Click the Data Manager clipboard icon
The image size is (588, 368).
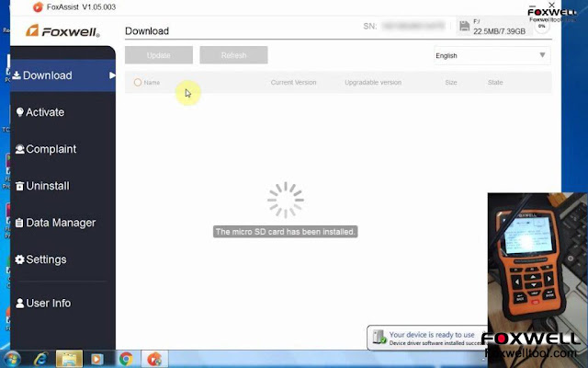pos(19,223)
